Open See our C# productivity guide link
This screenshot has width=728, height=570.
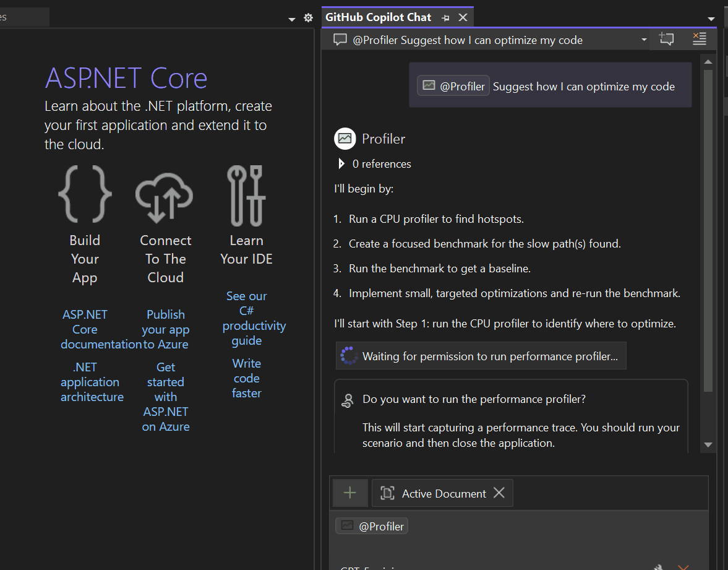[x=254, y=318]
